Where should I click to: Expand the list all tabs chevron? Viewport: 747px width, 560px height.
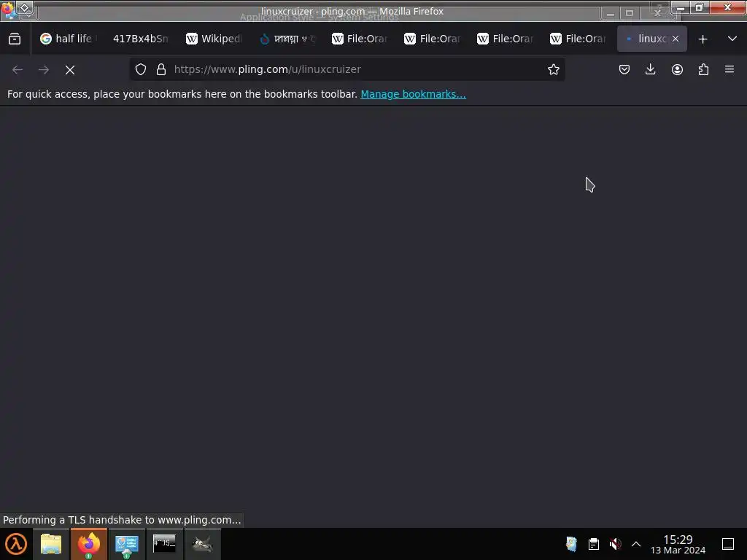(732, 39)
